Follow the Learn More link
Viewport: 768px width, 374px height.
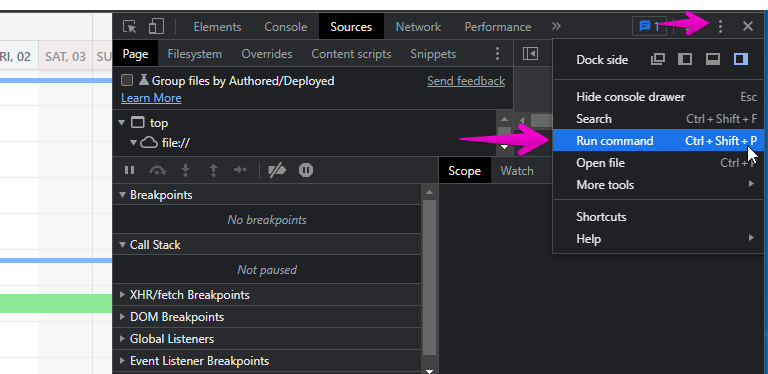point(151,98)
